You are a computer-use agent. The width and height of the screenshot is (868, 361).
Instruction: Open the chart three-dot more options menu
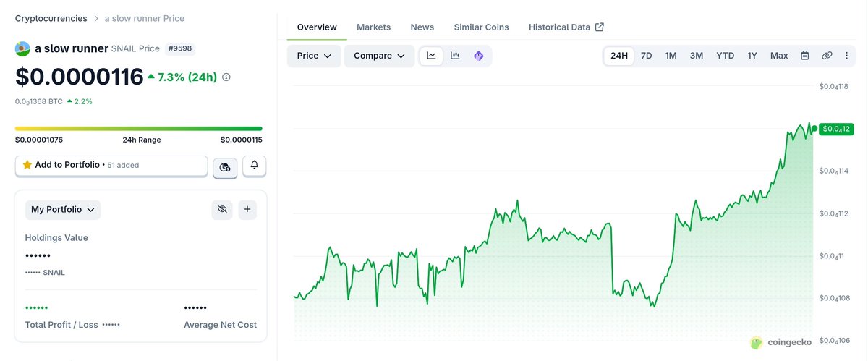[846, 56]
